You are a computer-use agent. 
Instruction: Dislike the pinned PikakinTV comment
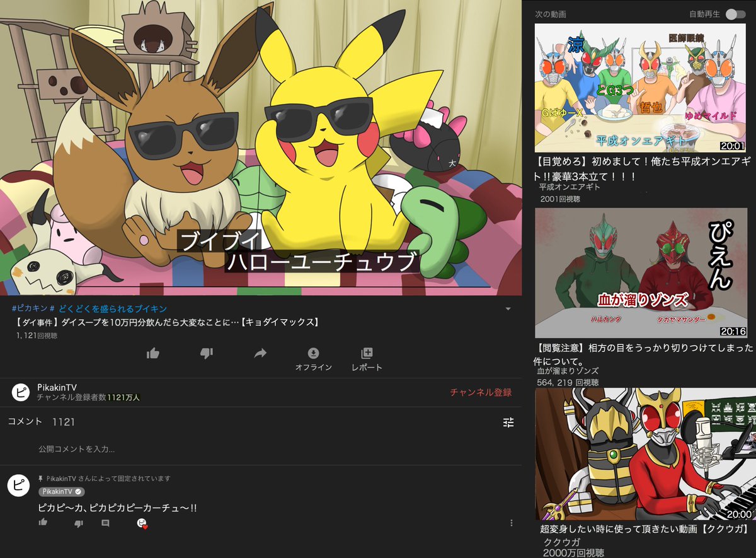tap(78, 523)
